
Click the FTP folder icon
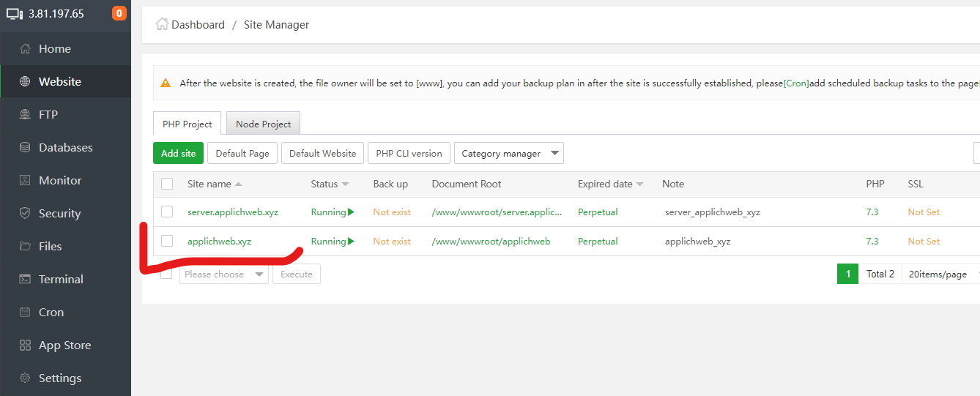coord(25,115)
